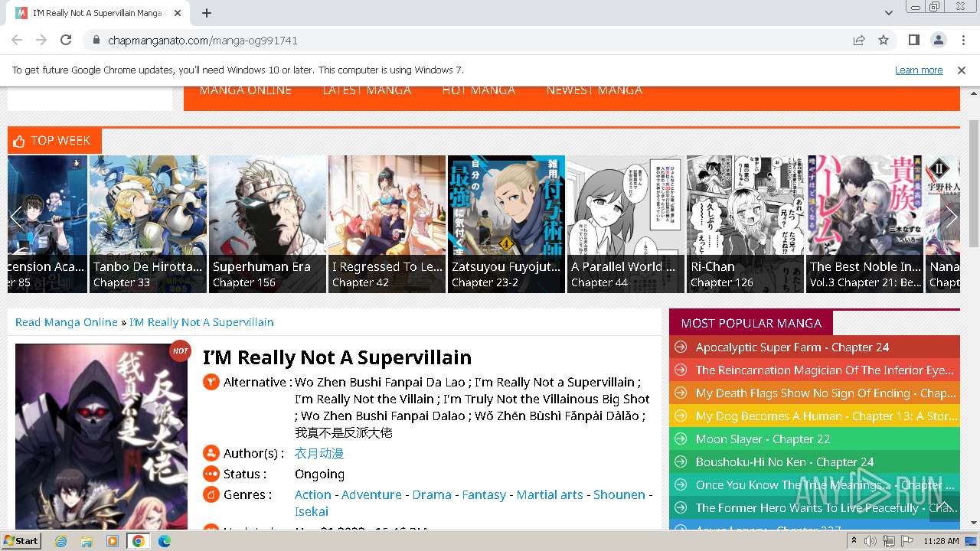Open My Death Flags Show No Sign entry
The image size is (980, 551).
(x=825, y=393)
